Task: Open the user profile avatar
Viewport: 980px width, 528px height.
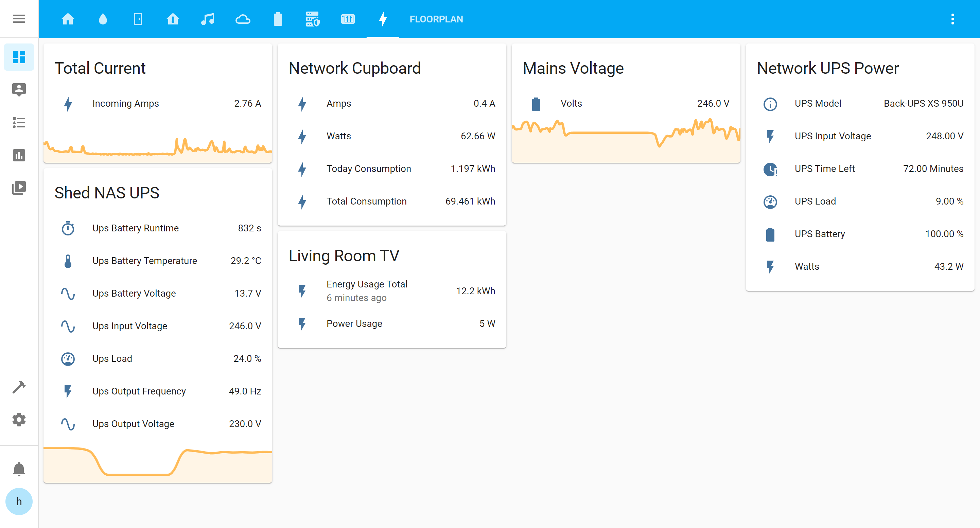Action: point(19,501)
